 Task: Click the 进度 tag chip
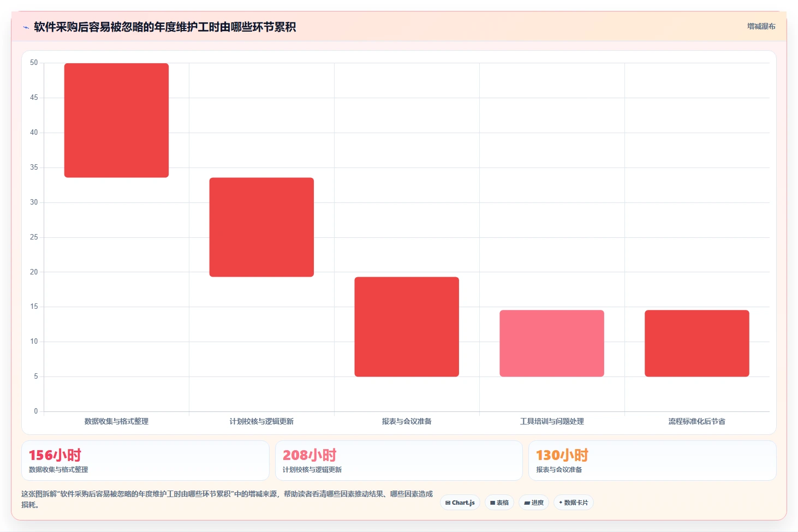(x=534, y=503)
